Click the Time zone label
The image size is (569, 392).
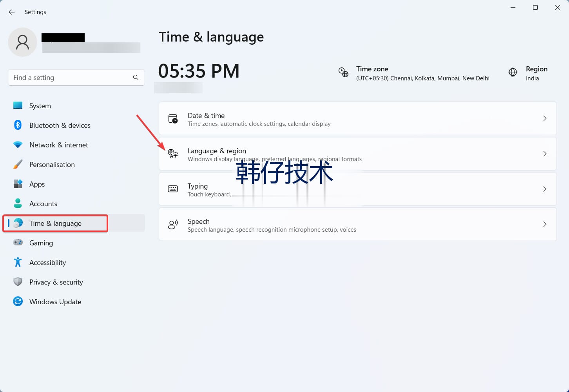pyautogui.click(x=372, y=69)
